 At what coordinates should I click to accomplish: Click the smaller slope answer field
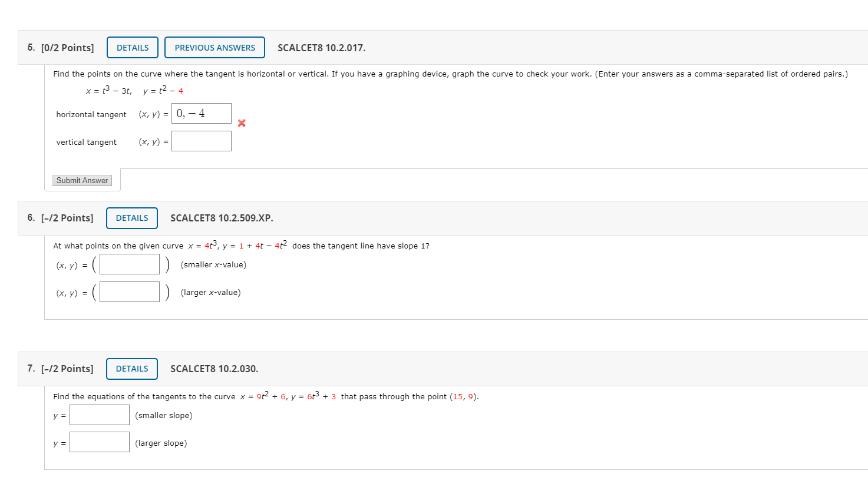100,415
